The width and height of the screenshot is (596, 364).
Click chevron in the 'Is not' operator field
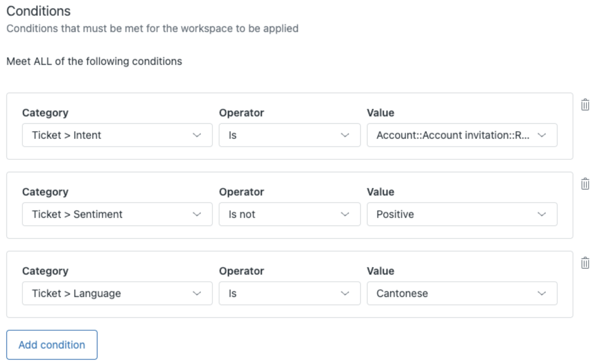(x=345, y=214)
